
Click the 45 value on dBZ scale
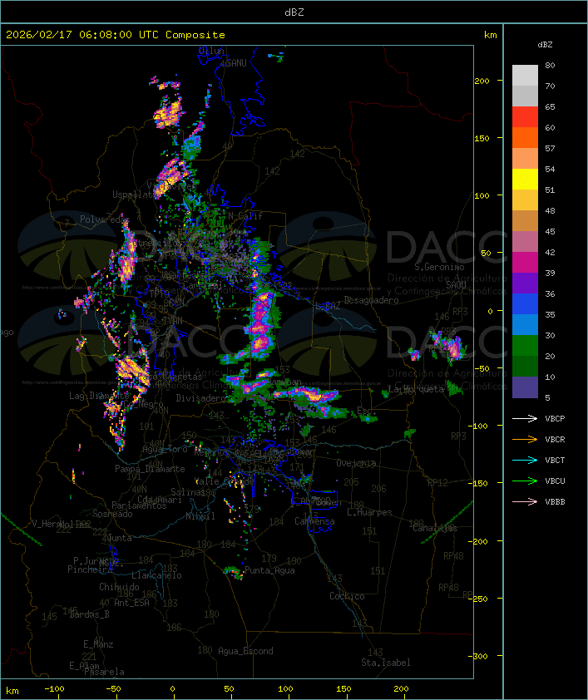tap(550, 231)
